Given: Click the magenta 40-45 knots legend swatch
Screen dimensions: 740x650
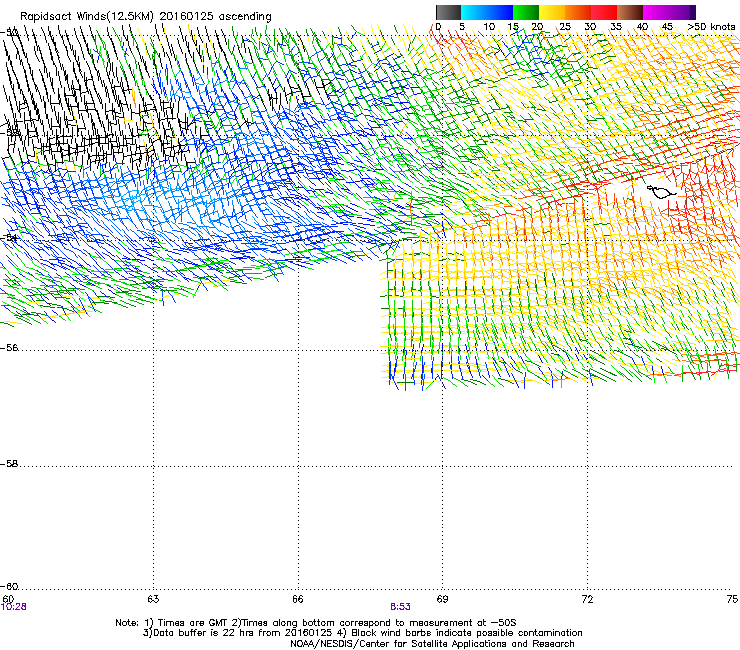Looking at the screenshot, I should click(x=656, y=12).
